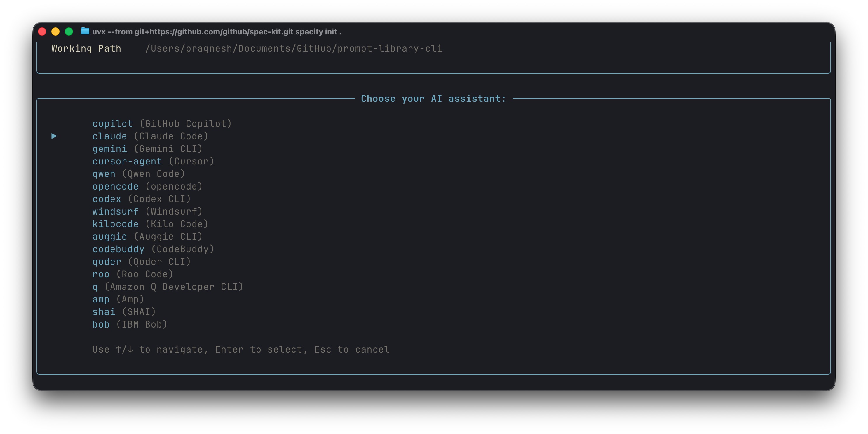The image size is (868, 434).
Task: Select auggie (Auggie CLI) option
Action: 147,236
